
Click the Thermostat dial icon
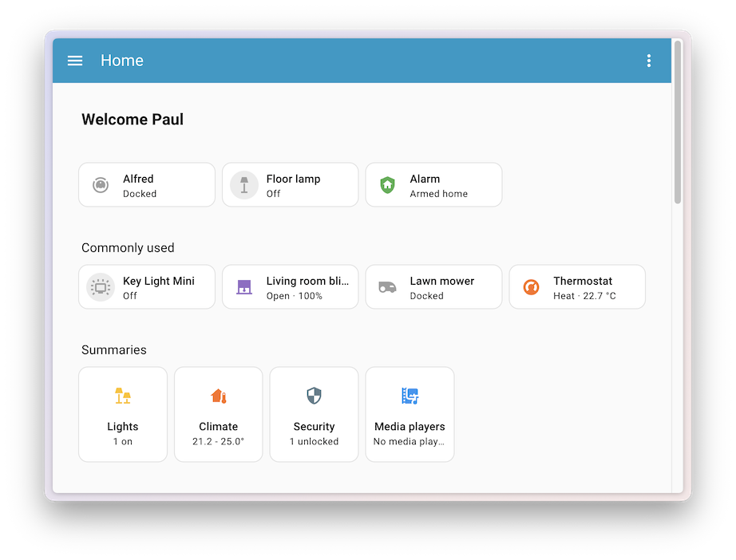[531, 286]
